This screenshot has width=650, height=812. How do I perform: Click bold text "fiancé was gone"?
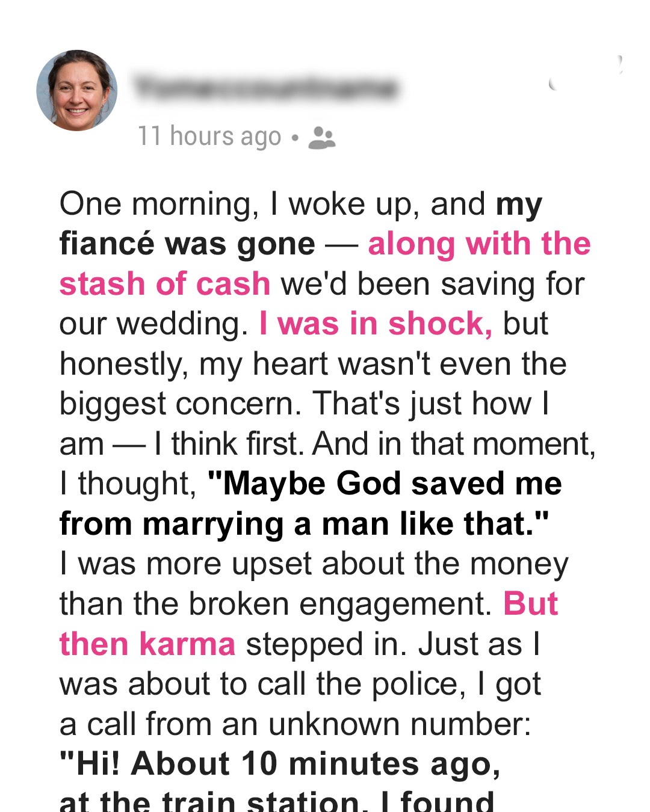tap(187, 244)
